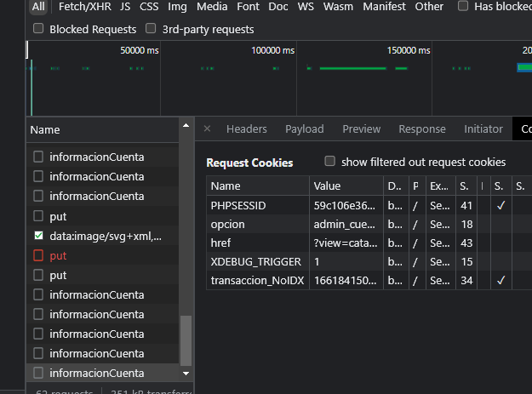Image resolution: width=532 pixels, height=394 pixels.
Task: Click the 150000 ms timeline marker
Action: point(409,50)
